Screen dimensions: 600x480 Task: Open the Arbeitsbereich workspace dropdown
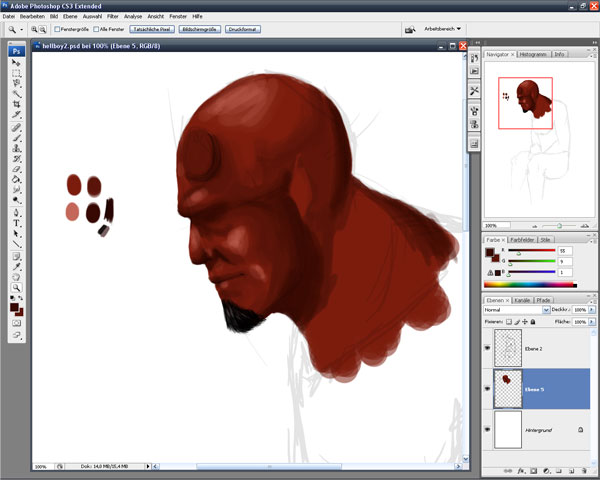(443, 29)
